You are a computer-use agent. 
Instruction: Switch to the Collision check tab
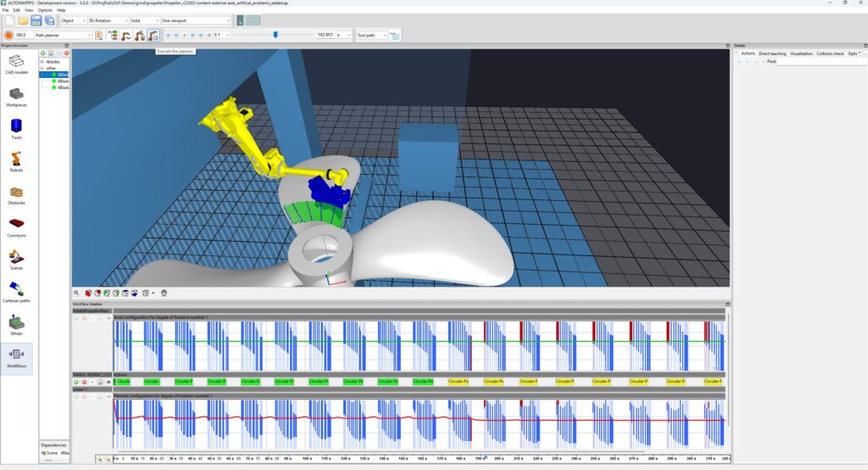click(x=830, y=53)
